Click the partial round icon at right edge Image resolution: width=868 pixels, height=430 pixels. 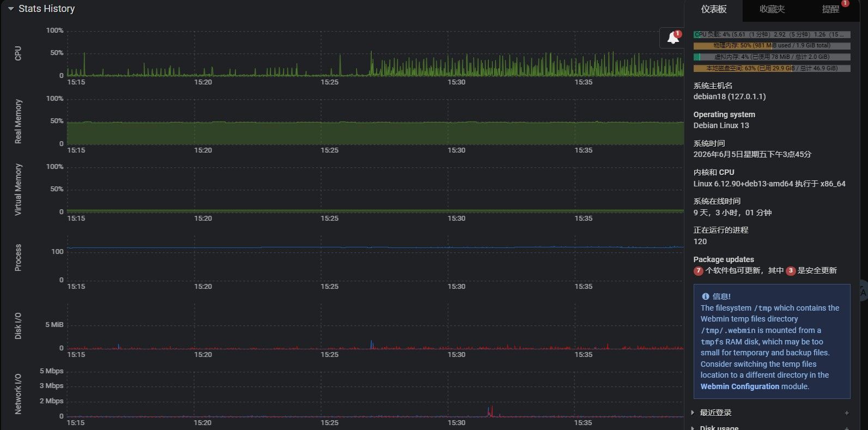tap(863, 292)
